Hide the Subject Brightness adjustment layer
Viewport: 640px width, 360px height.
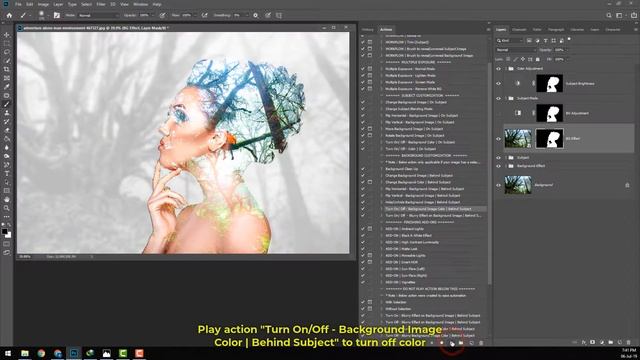point(498,84)
